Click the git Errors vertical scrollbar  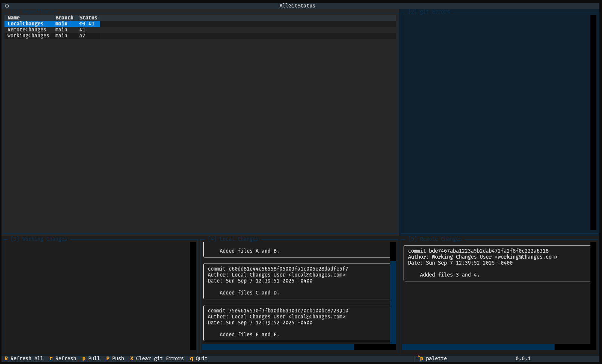tap(593, 123)
